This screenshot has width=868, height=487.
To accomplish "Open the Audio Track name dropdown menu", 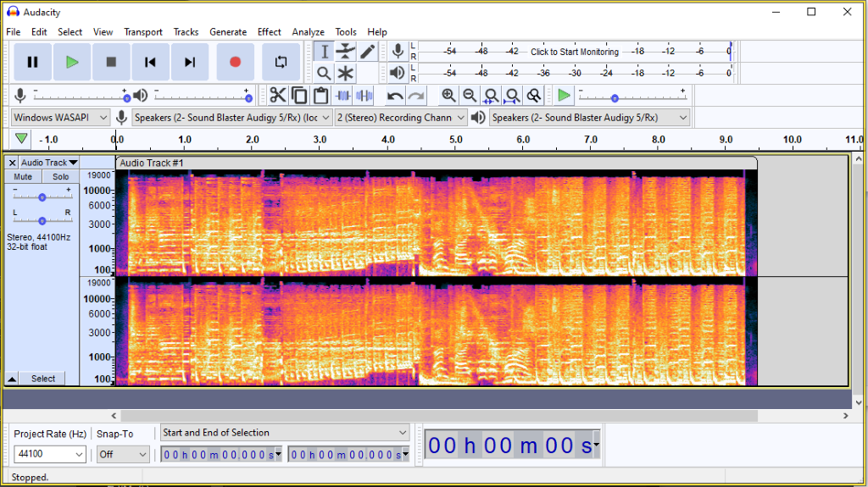I will click(x=49, y=163).
